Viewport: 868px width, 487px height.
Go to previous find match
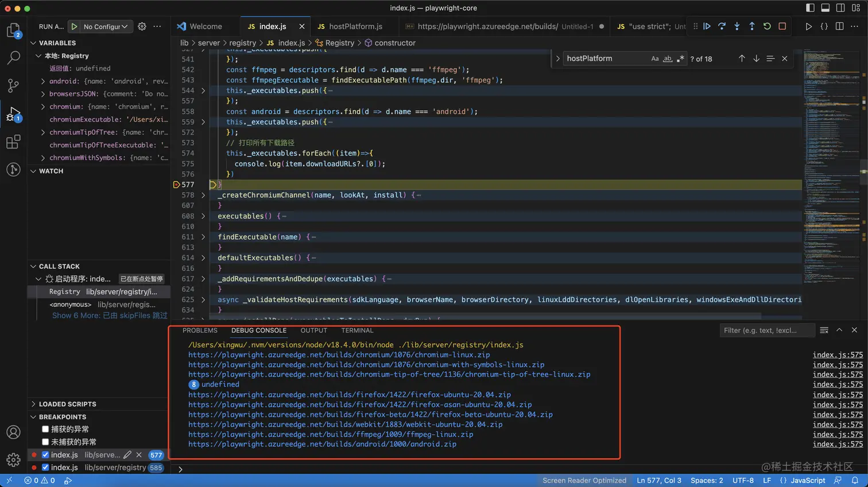[742, 59]
